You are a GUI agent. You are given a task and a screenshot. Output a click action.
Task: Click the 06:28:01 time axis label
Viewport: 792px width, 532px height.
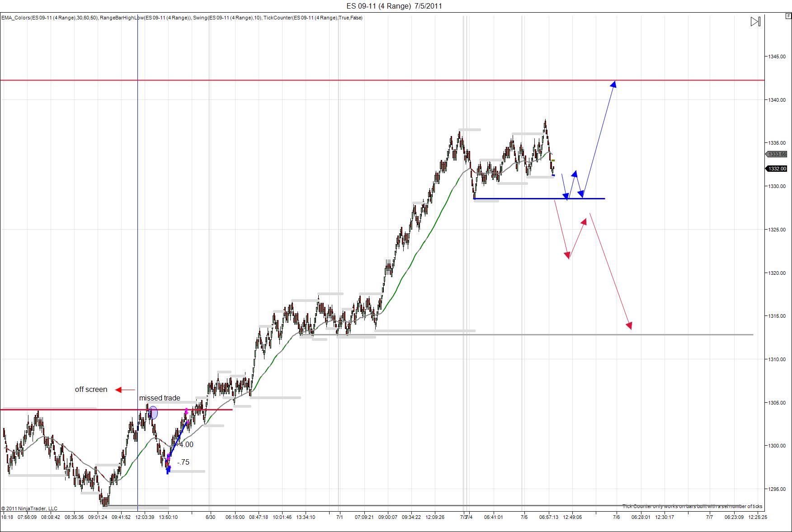[641, 517]
